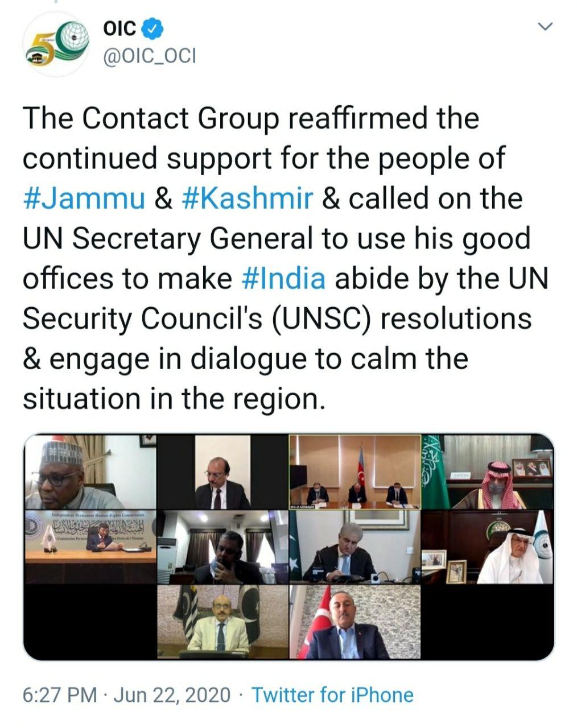Open the #India hashtag

tap(283, 279)
